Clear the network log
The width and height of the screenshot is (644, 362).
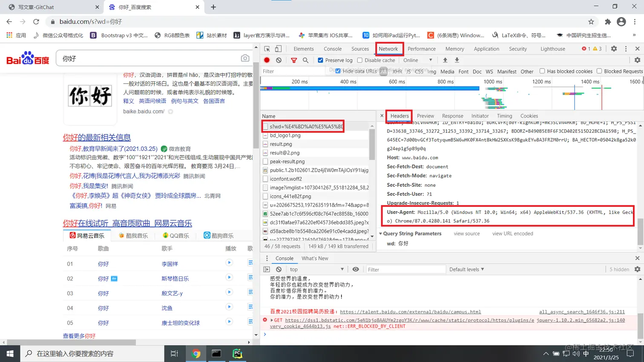coord(279,60)
